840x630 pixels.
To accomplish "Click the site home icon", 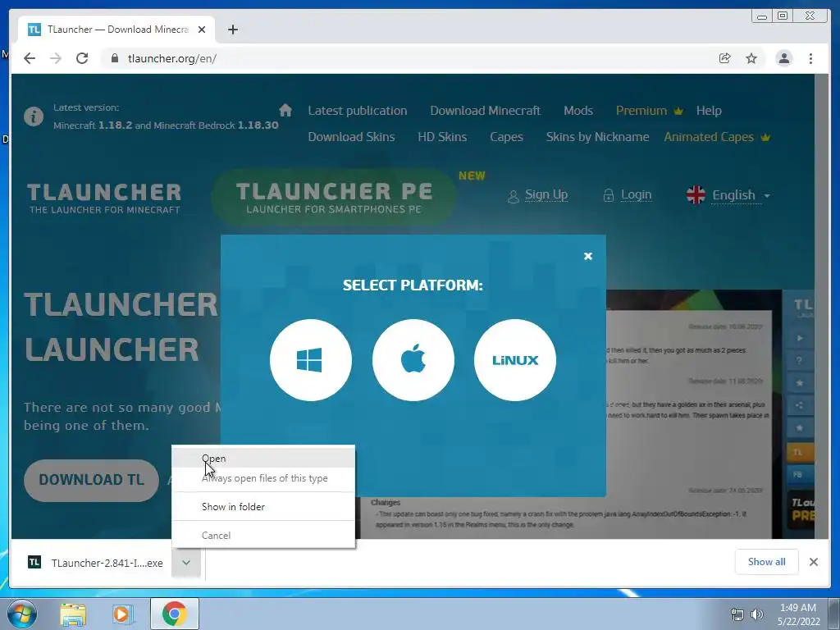I will click(x=285, y=111).
